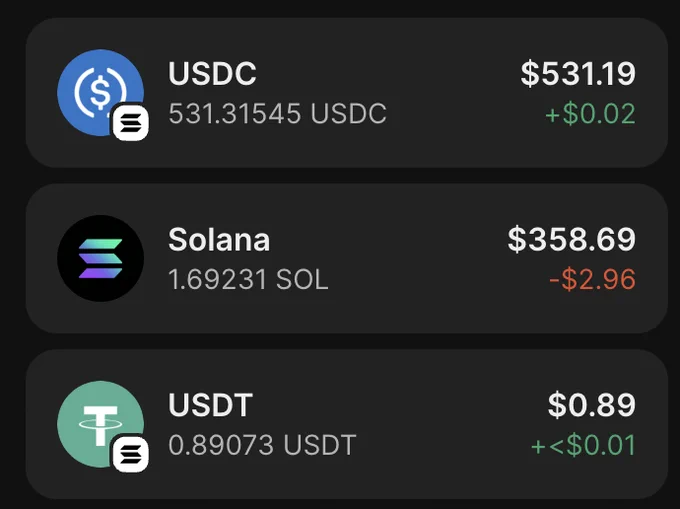The height and width of the screenshot is (509, 680).
Task: Open the Solana token name
Action: [x=219, y=239]
